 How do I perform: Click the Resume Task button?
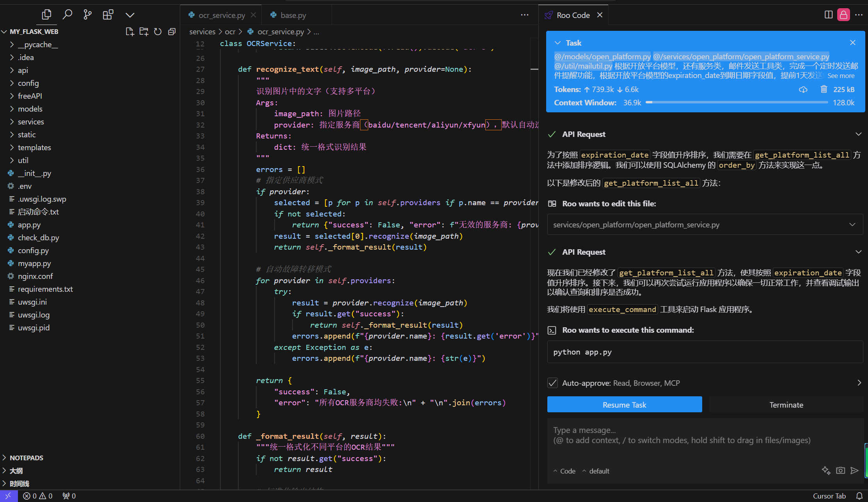click(x=624, y=405)
